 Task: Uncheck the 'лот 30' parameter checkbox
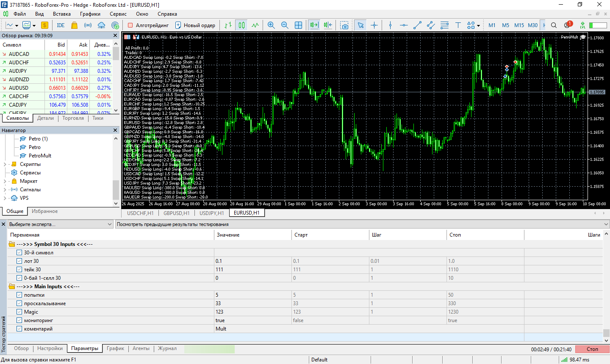point(19,261)
